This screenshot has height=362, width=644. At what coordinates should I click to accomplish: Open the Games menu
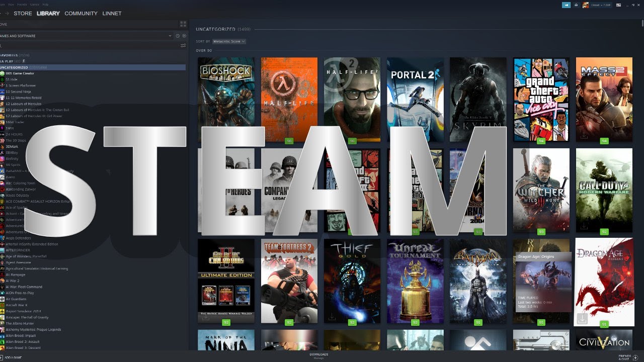pos(35,4)
